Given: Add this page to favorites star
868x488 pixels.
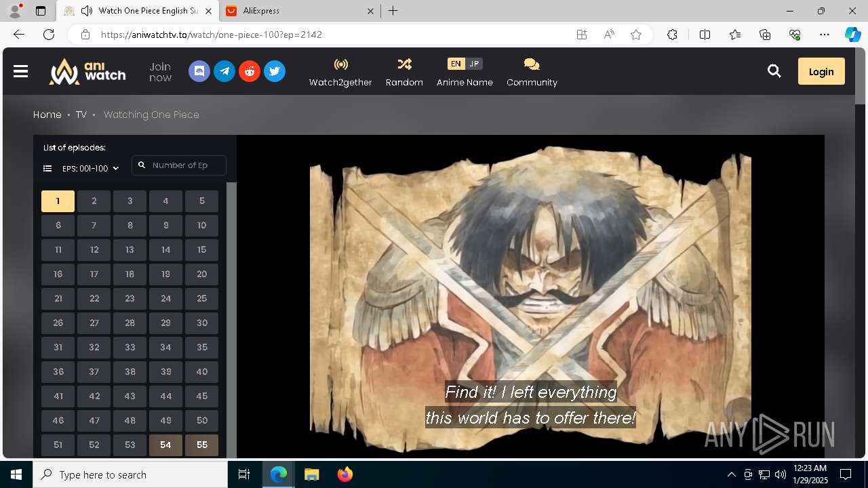Looking at the screenshot, I should click(636, 35).
